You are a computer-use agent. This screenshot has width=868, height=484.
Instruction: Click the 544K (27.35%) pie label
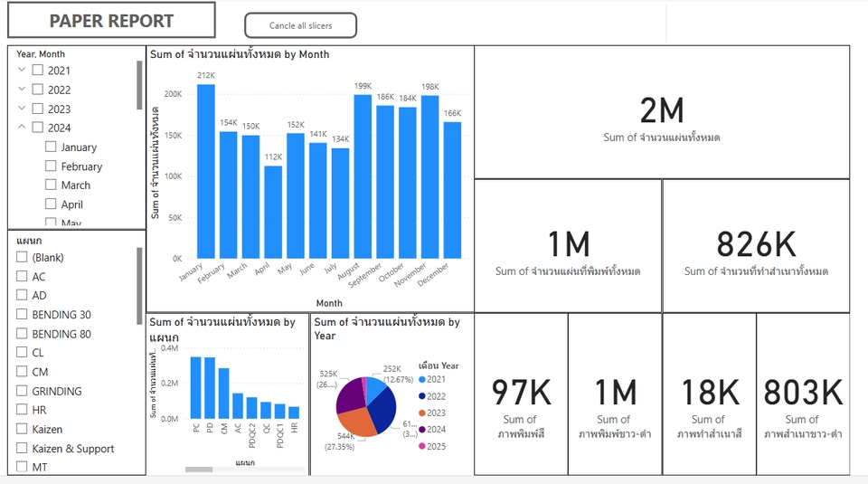coord(340,441)
